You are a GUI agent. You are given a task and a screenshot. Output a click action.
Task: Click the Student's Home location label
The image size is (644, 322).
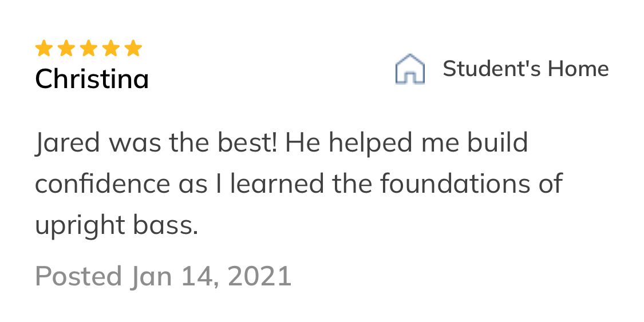pos(525,69)
